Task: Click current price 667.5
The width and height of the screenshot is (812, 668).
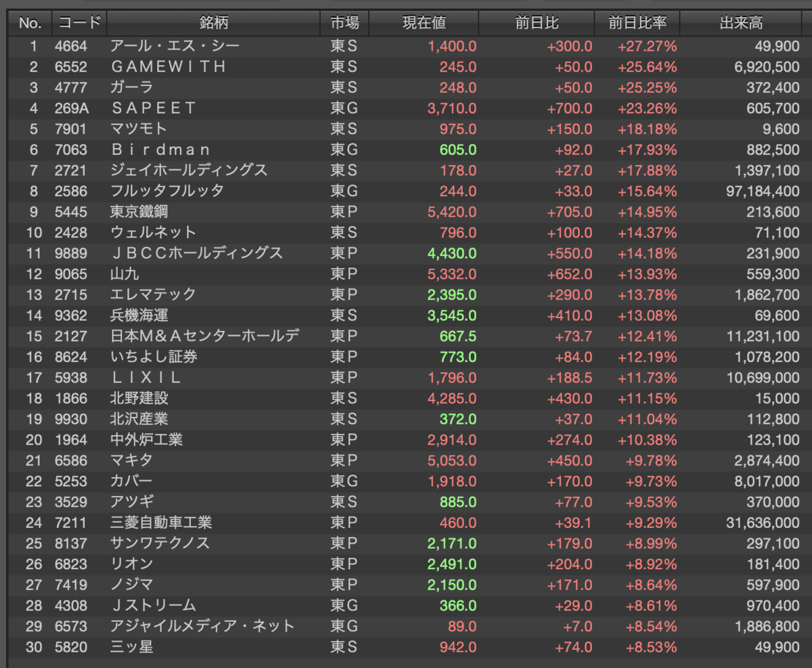Action: [457, 336]
